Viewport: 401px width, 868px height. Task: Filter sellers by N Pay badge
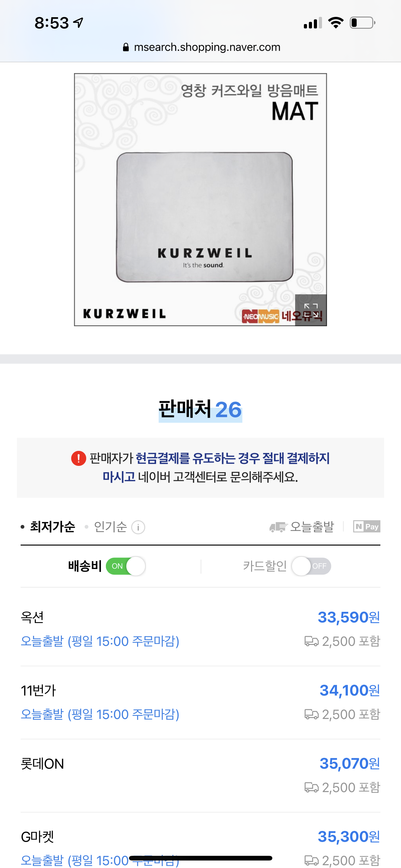click(367, 526)
